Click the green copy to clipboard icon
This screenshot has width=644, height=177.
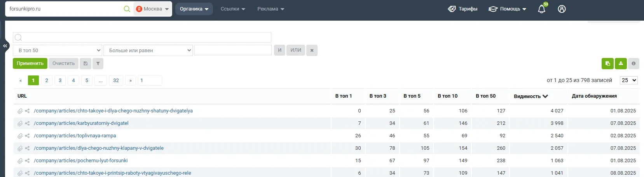(x=607, y=63)
